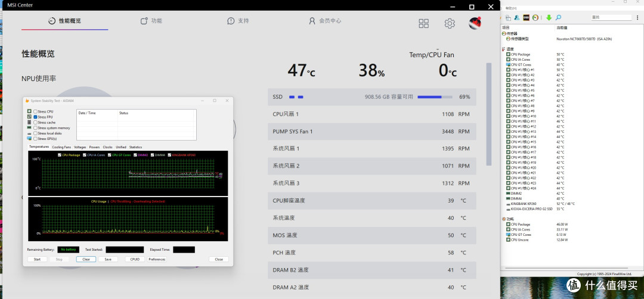644x299 pixels.
Task: Select the PUMP SYS Fan 1 row
Action: 371,132
